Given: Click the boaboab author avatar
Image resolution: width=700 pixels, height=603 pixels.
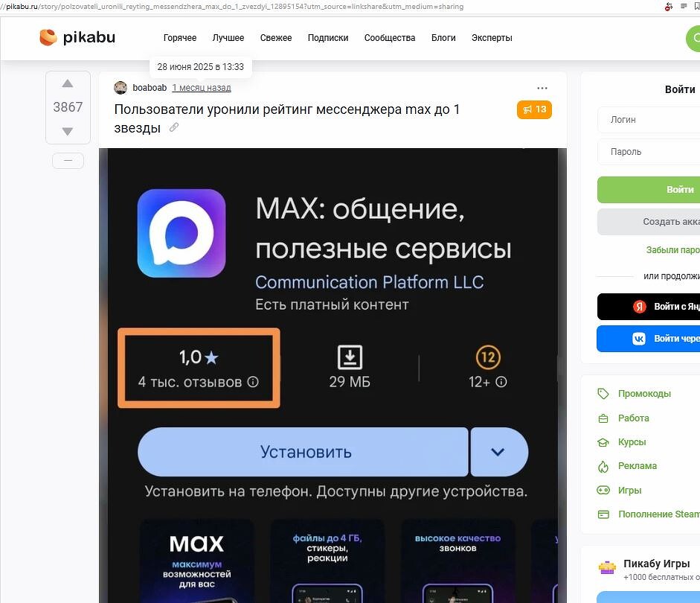Looking at the screenshot, I should (121, 88).
